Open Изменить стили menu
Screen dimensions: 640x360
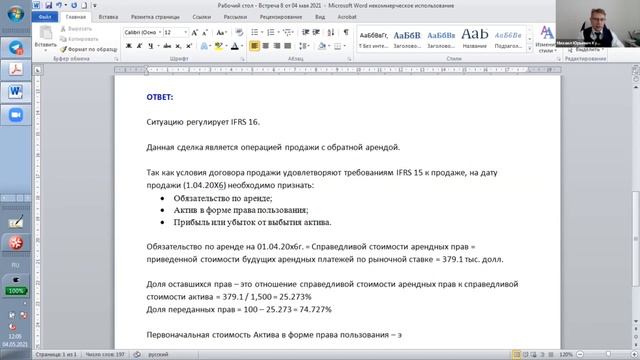546,40
